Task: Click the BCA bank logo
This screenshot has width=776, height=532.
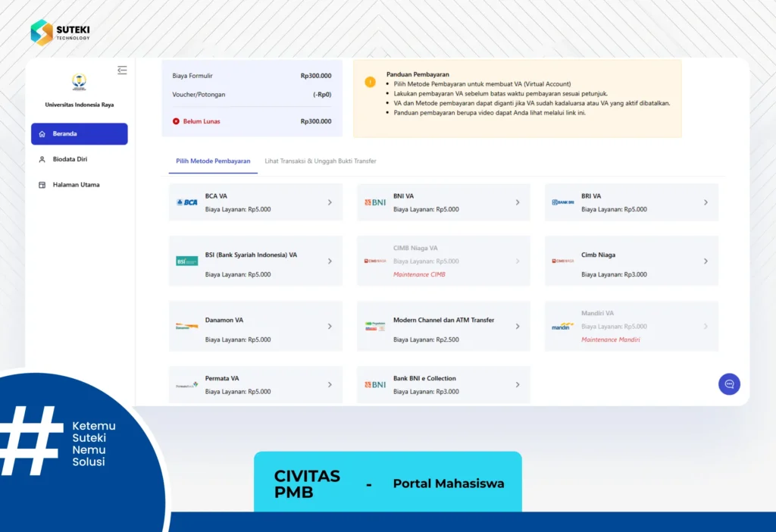Action: point(187,202)
